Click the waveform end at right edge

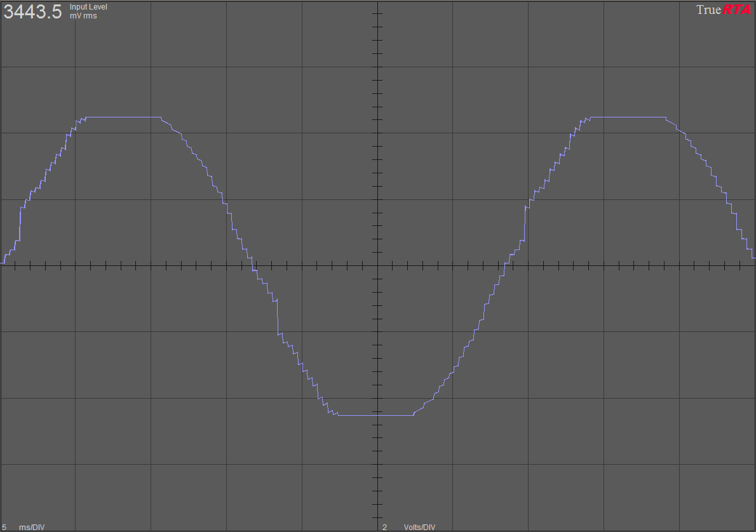(x=753, y=257)
